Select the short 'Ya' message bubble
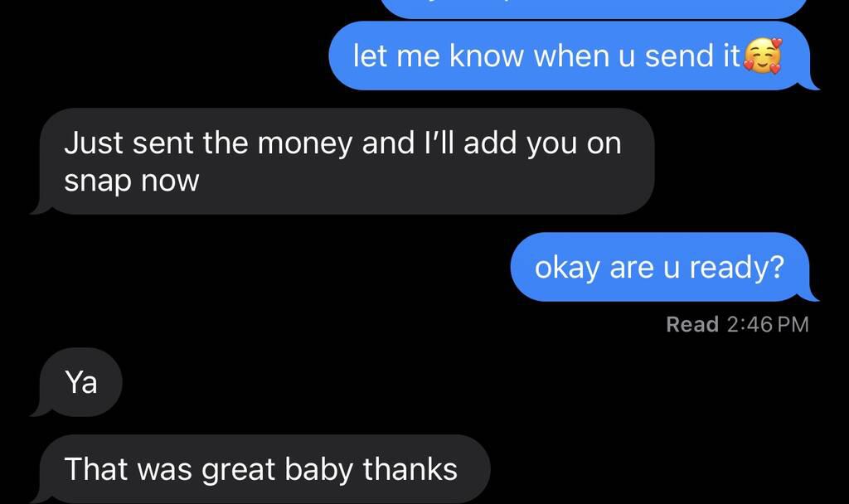 point(77,382)
